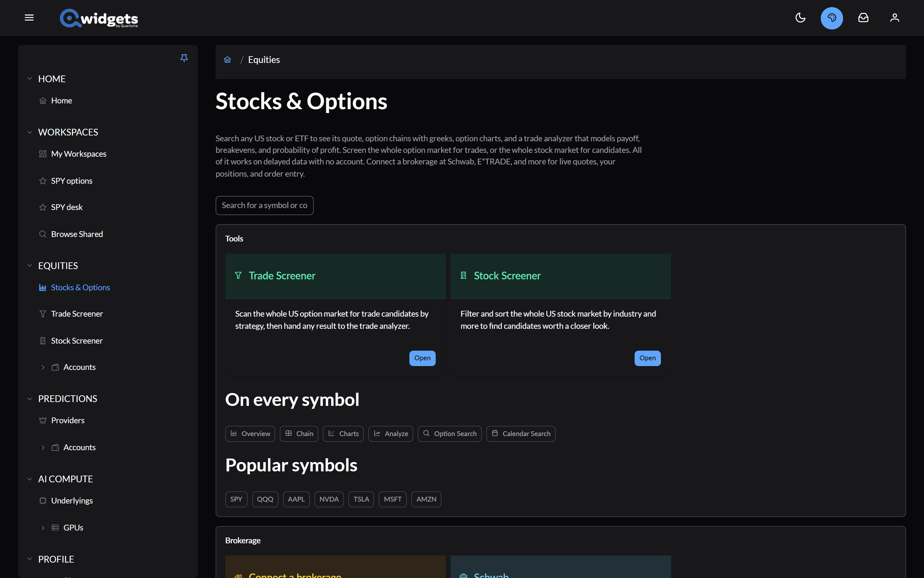Click the symbol search field

tap(265, 206)
